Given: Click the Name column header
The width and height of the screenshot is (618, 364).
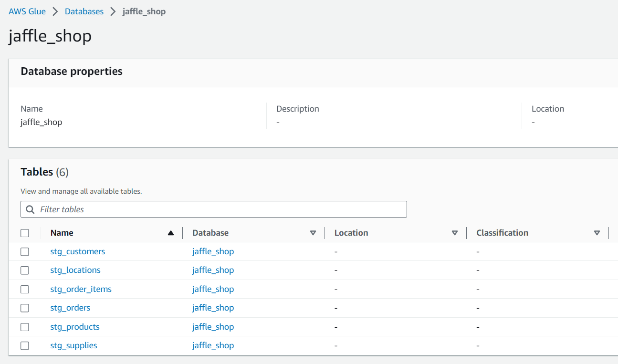Looking at the screenshot, I should 62,233.
